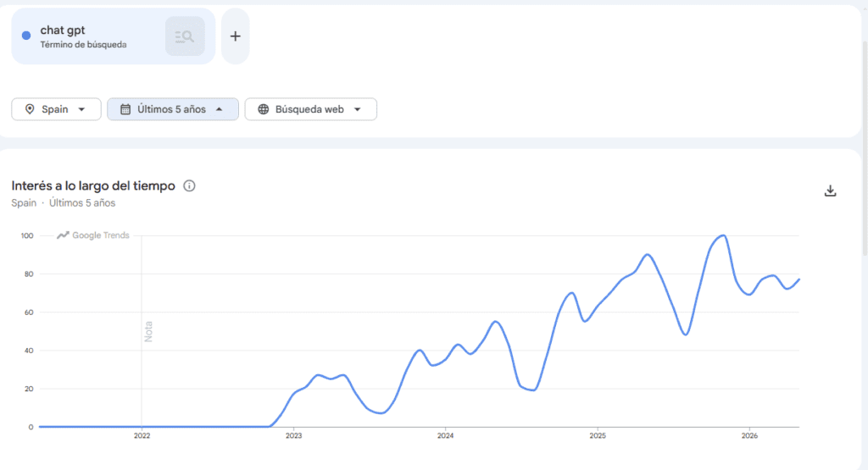Click the 80 value on the vertical axis
868x470 pixels.
(29, 274)
